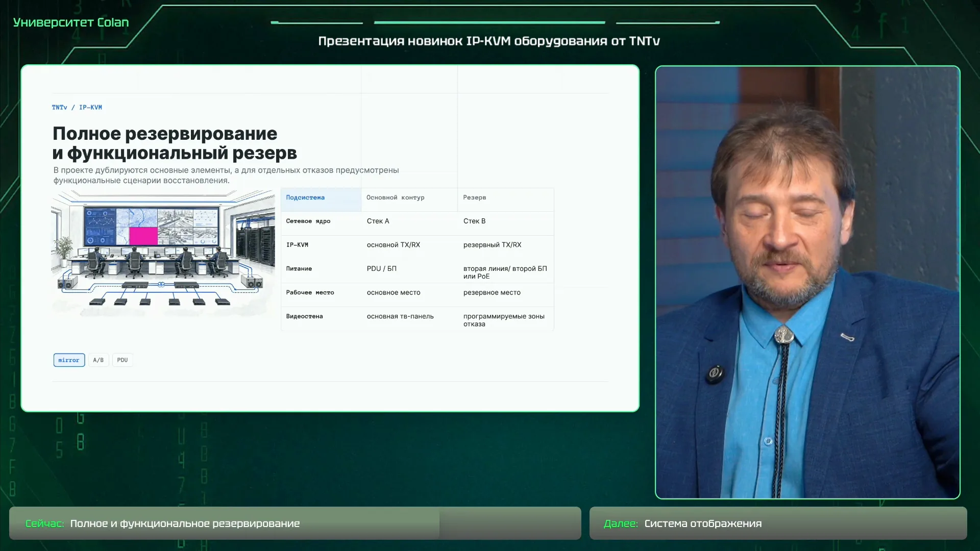Click the резервный TX/RX cell

pyautogui.click(x=493, y=245)
